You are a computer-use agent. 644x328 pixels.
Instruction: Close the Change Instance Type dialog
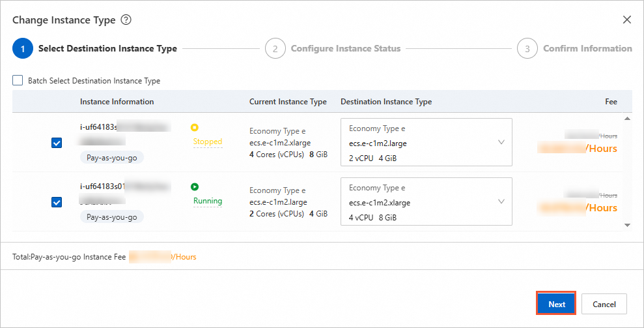pos(626,20)
